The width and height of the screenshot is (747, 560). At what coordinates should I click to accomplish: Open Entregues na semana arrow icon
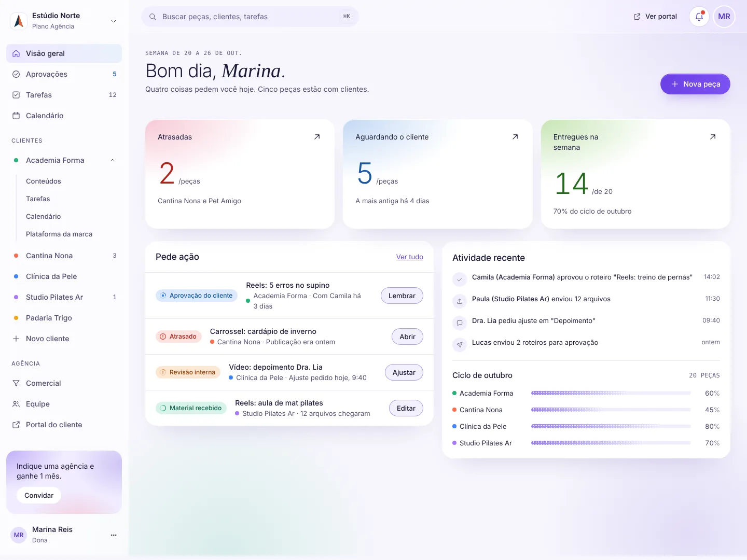tap(713, 137)
